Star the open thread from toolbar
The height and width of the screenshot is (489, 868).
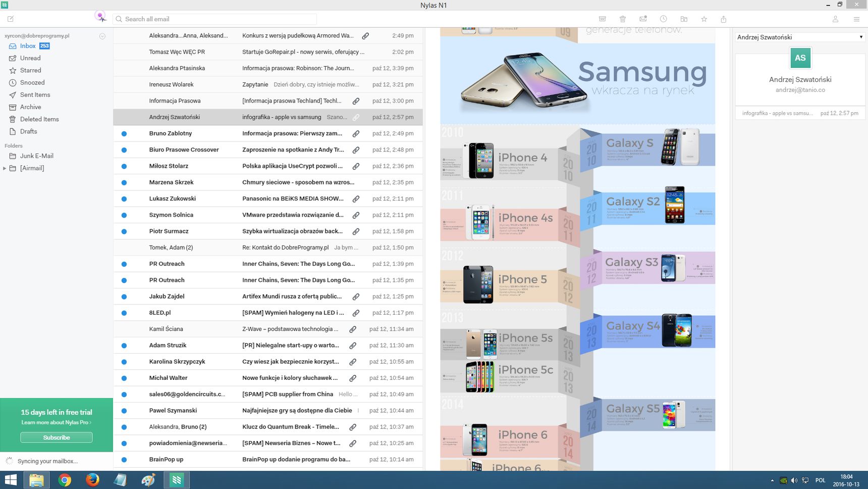pos(704,19)
